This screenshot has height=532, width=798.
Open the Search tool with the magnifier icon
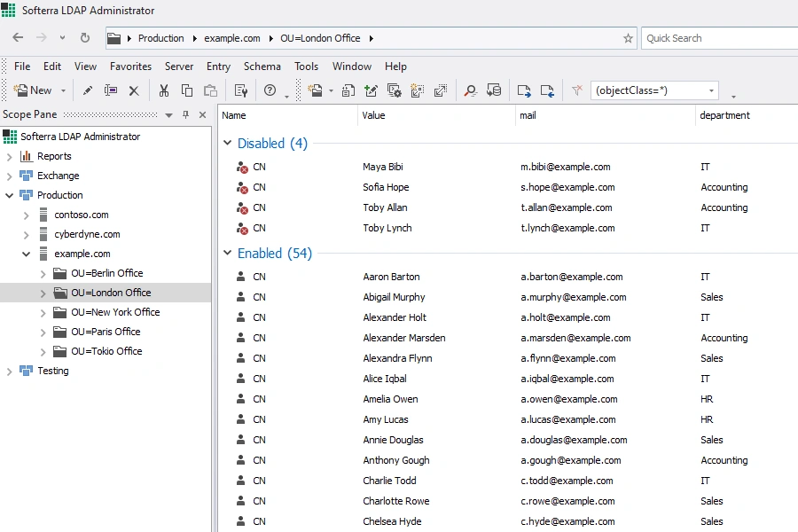469,90
